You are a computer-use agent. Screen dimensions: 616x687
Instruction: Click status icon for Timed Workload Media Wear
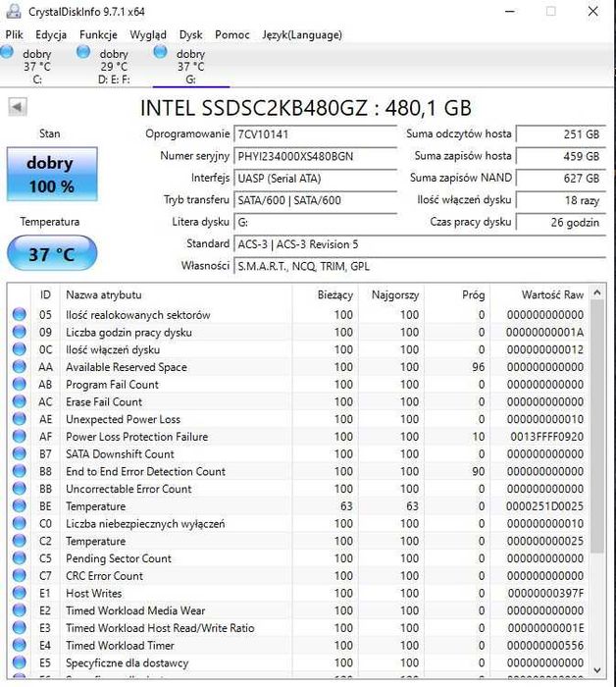click(20, 609)
